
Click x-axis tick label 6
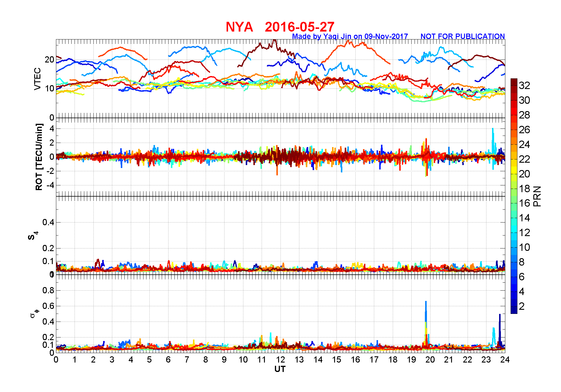pyautogui.click(x=168, y=360)
